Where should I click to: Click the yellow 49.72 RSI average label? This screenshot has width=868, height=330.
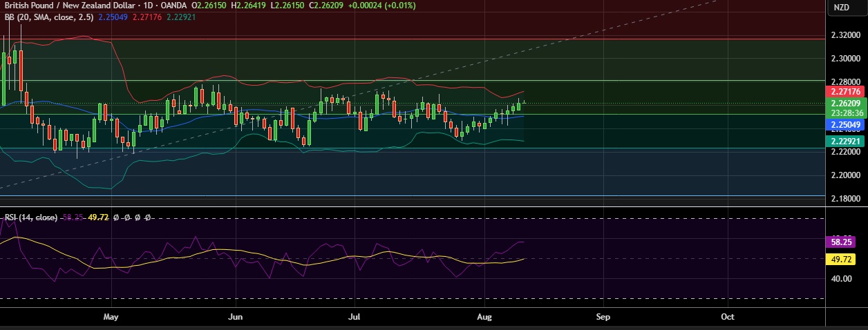(x=840, y=260)
